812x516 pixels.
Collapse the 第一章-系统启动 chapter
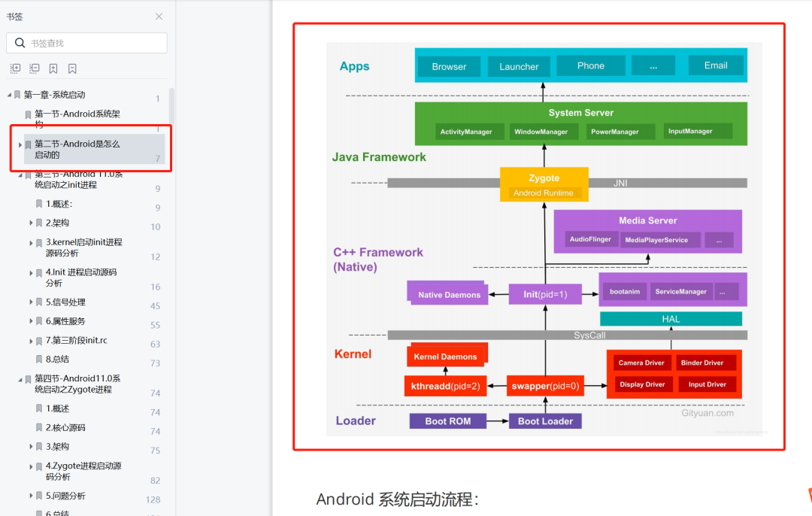[9, 95]
